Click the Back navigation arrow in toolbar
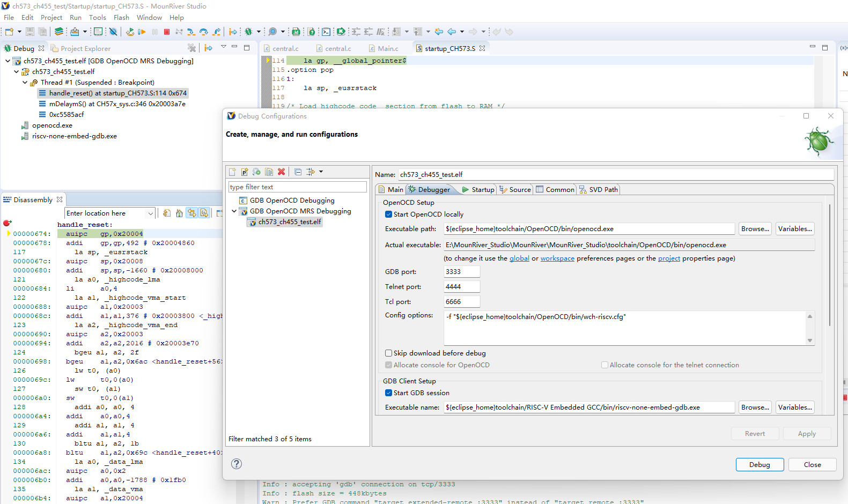This screenshot has height=504, width=848. coord(452,32)
